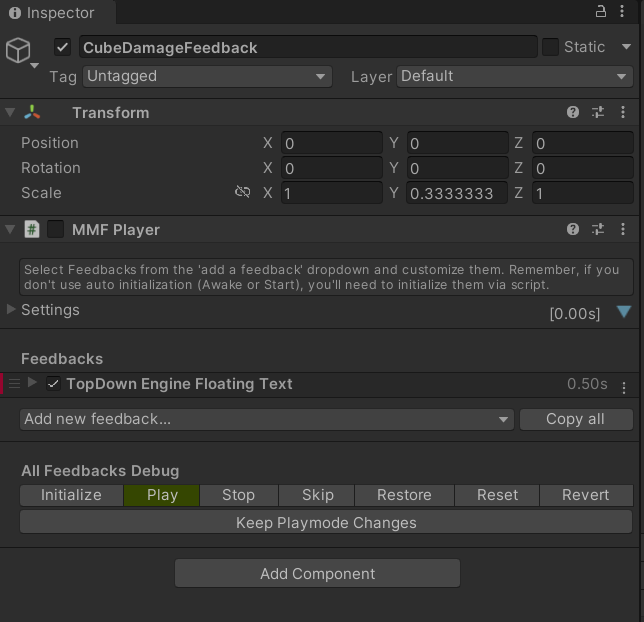Expand the TopDown Engine Floating Text feedback
Image resolution: width=644 pixels, height=622 pixels.
(x=32, y=382)
